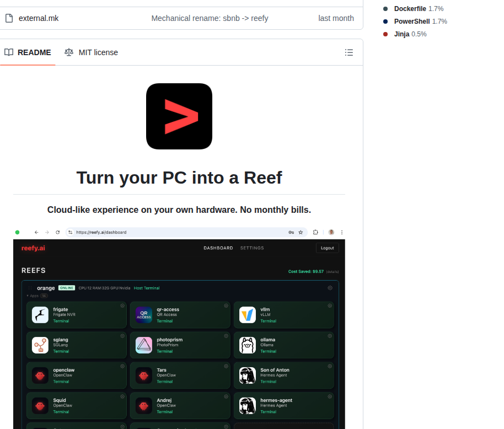Screen dimensions: 504x429
Task: Click the photoprism app icon
Action: [144, 345]
